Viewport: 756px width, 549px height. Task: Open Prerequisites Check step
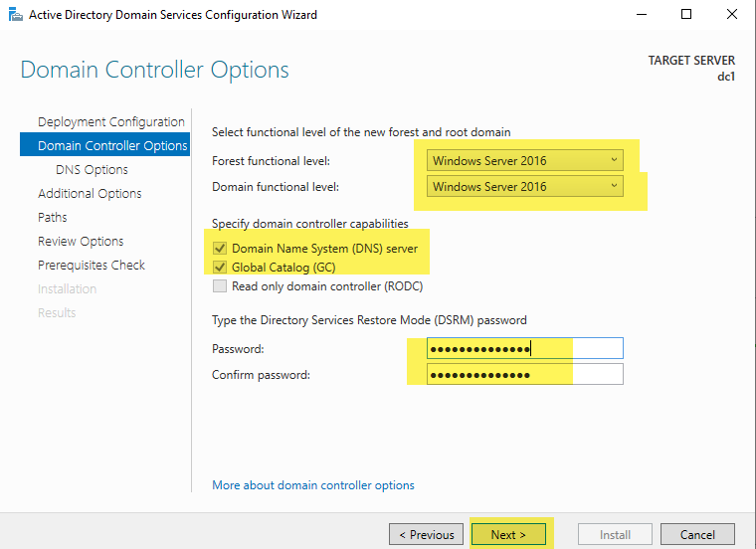[92, 266]
